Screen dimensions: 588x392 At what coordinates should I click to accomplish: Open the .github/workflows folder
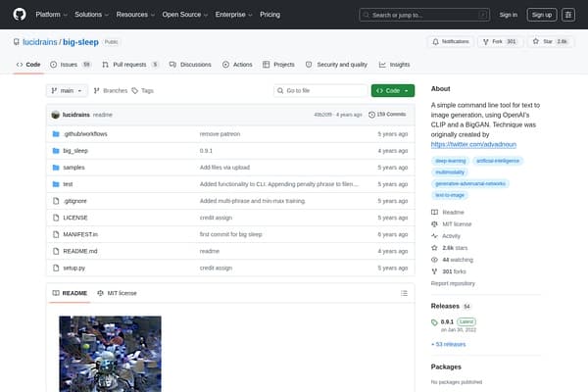click(x=85, y=134)
